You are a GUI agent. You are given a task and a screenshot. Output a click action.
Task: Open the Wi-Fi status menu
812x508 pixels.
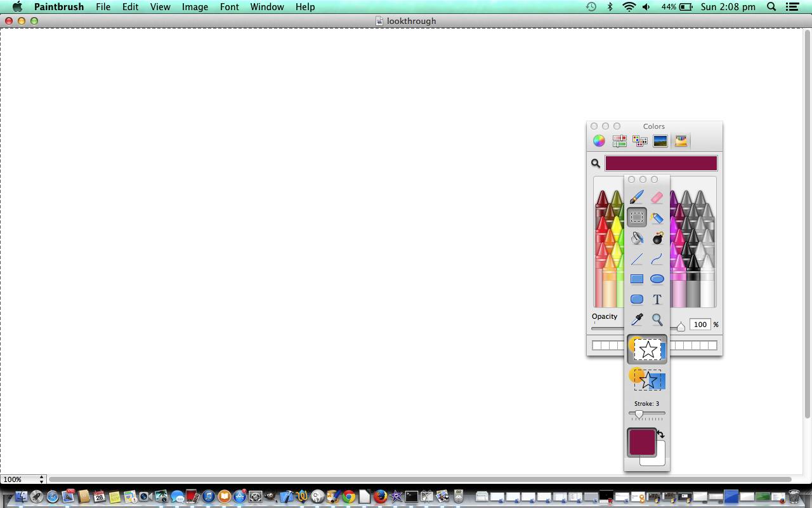(x=629, y=7)
